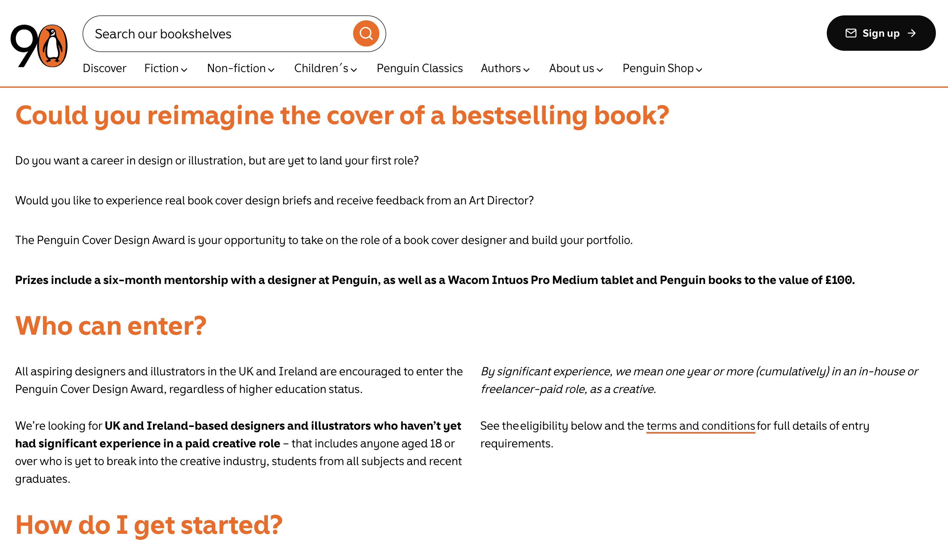Click the Sign up button

(x=881, y=33)
